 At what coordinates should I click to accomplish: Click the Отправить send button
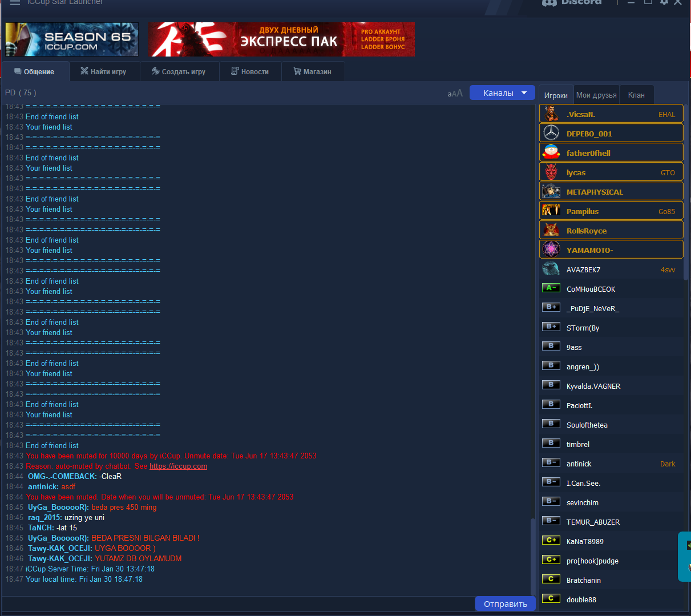(x=506, y=603)
